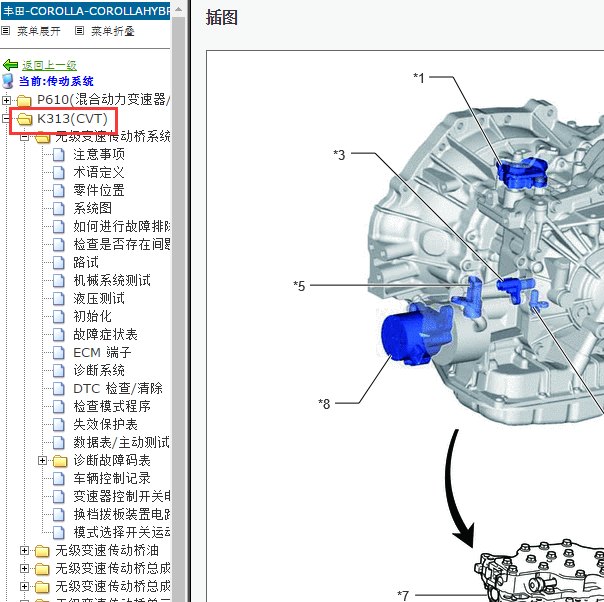This screenshot has width=604, height=602.
Task: Collapse the 无级变速传动桥系统 subfolder
Action: coord(24,137)
